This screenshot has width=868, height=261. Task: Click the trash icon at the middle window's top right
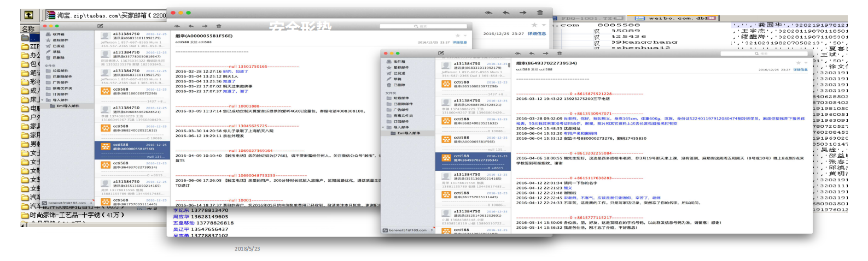[540, 13]
